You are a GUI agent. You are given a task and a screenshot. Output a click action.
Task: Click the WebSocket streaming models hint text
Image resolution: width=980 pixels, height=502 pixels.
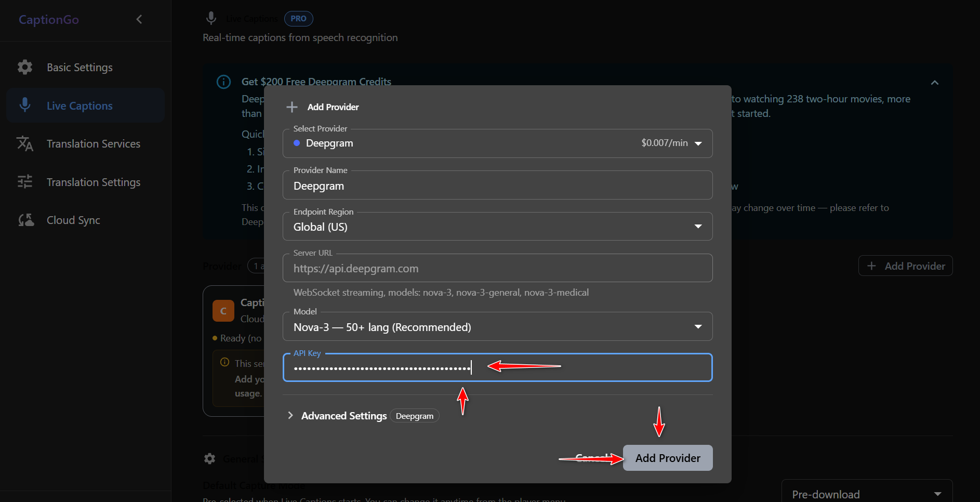(x=441, y=293)
